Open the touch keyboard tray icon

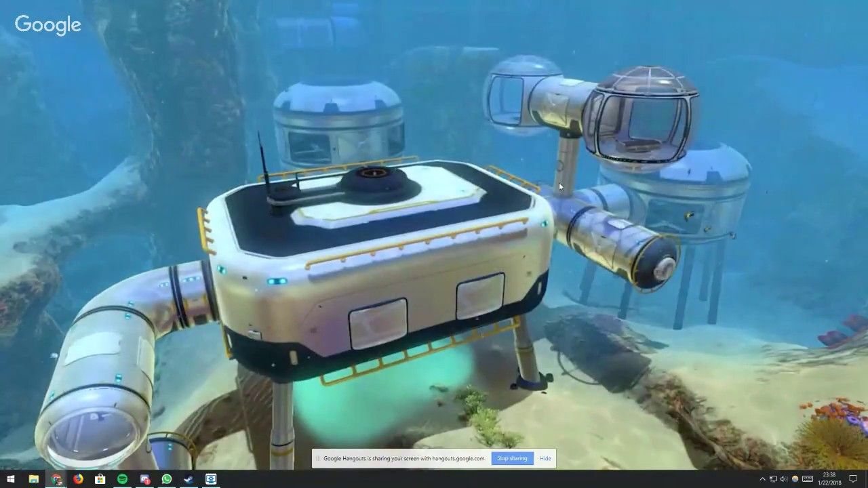pyautogui.click(x=808, y=479)
